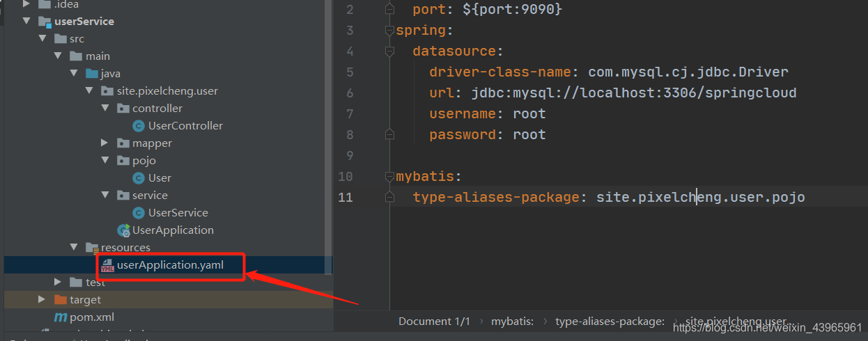Select the target folder row
Viewport: 868px width, 341px height.
click(168, 299)
